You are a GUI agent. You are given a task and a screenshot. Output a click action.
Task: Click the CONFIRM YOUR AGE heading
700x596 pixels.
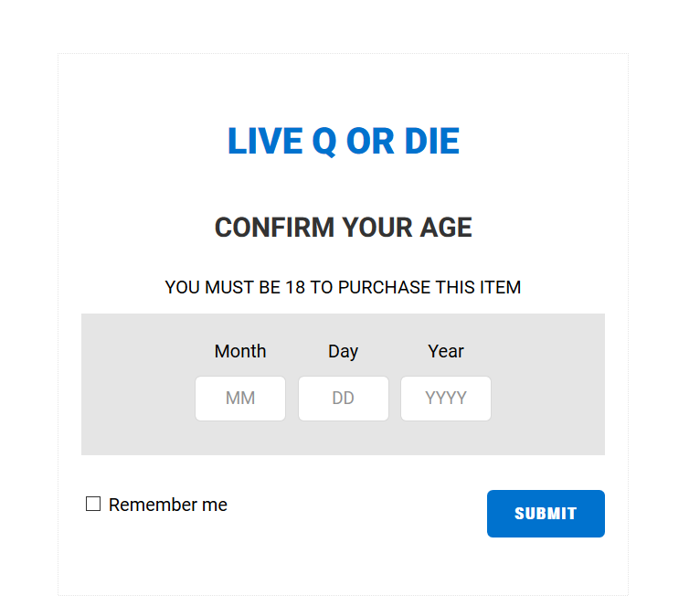click(x=344, y=228)
